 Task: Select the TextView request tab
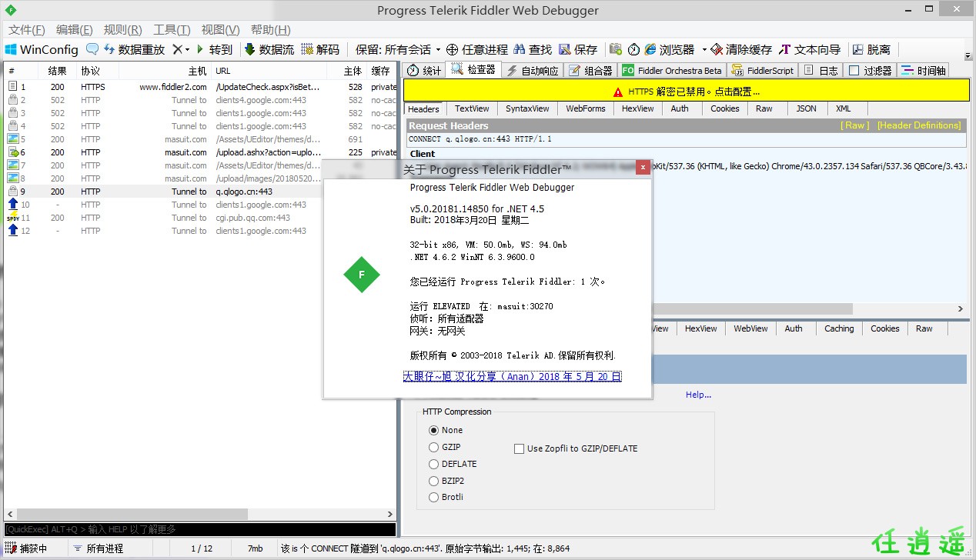click(472, 108)
